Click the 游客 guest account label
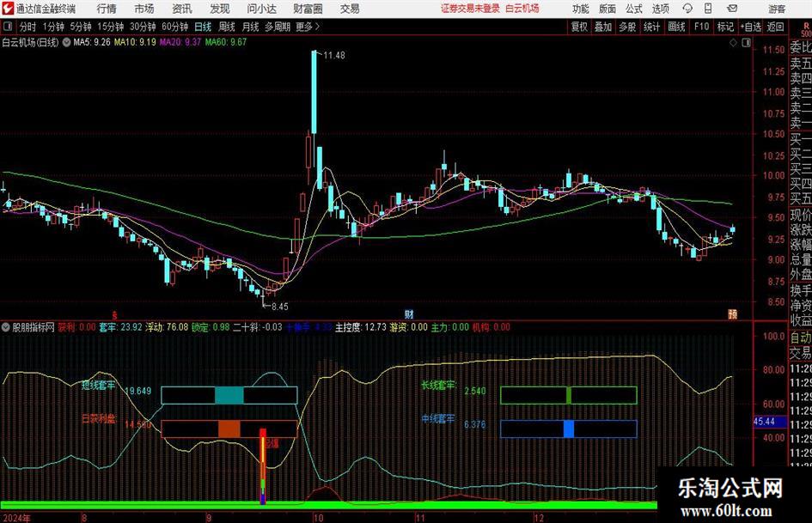The width and height of the screenshot is (812, 523). coord(776,9)
